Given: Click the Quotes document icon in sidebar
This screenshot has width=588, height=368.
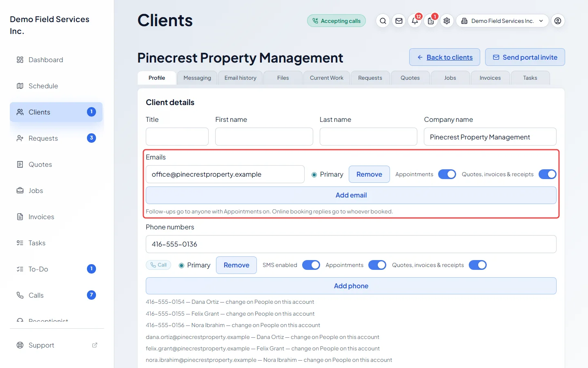Looking at the screenshot, I should (x=20, y=164).
